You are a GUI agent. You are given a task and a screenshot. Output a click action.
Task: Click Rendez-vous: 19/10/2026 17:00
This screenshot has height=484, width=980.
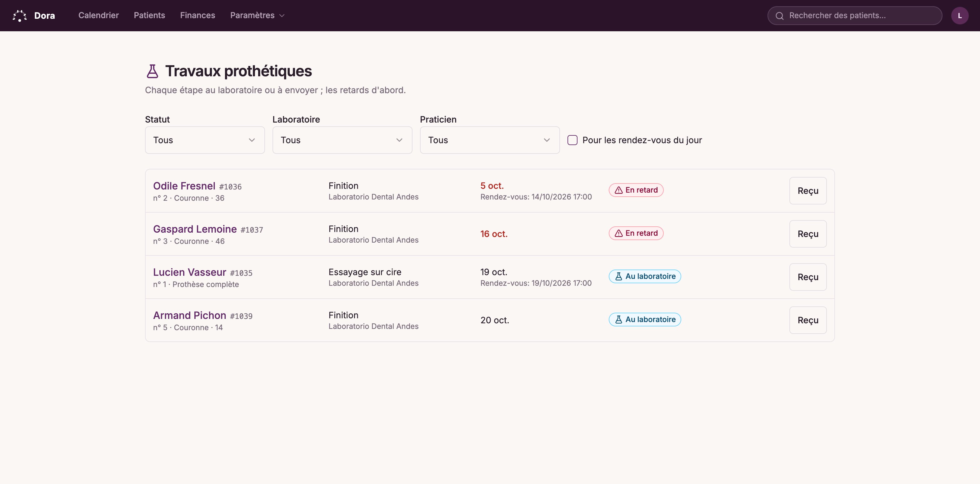tap(536, 283)
